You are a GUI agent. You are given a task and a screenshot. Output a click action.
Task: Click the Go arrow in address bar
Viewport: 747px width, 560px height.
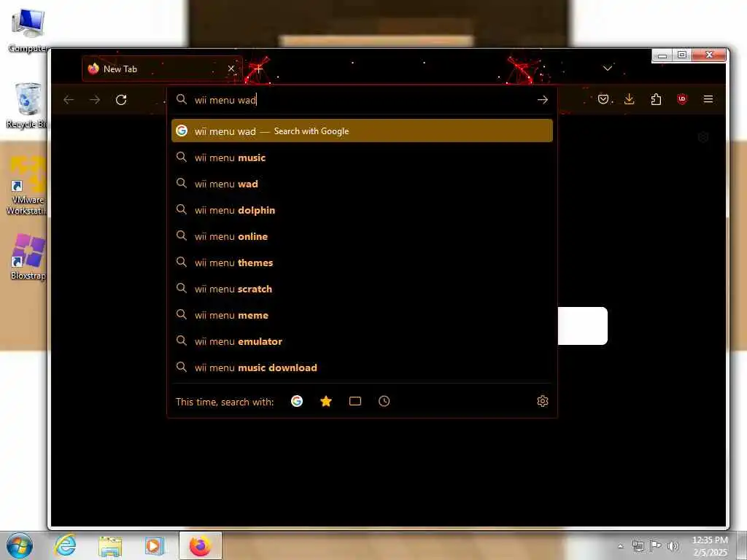tap(542, 99)
